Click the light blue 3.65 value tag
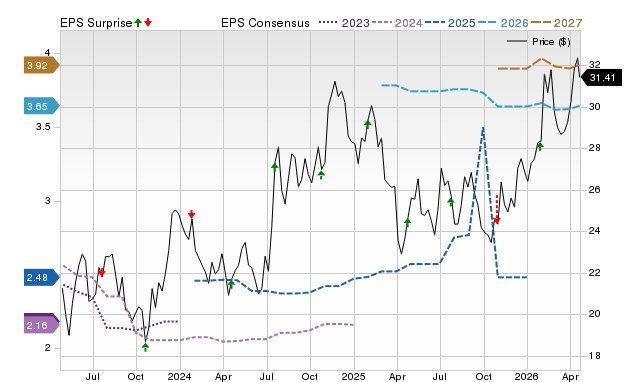Image resolution: width=640 pixels, height=382 pixels. click(x=42, y=107)
